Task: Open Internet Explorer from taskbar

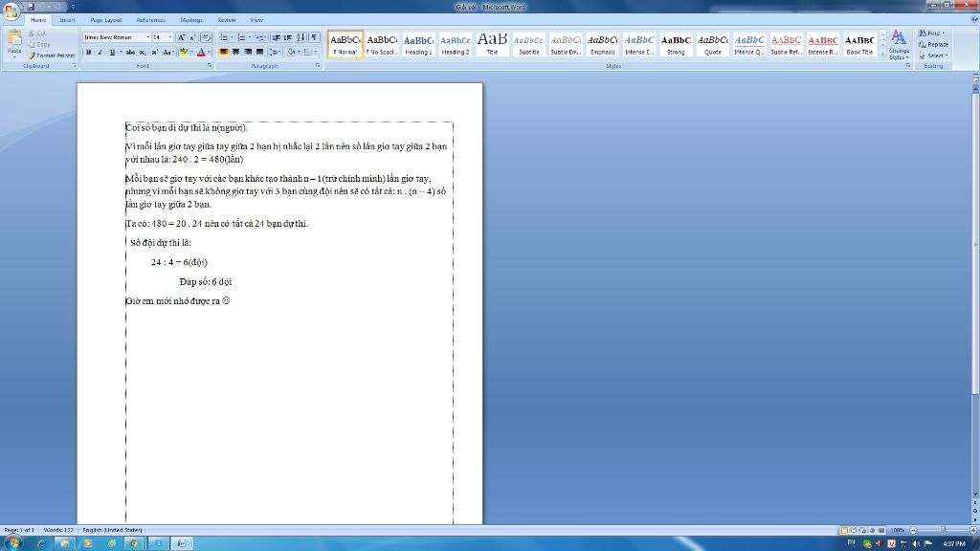Action: [41, 543]
